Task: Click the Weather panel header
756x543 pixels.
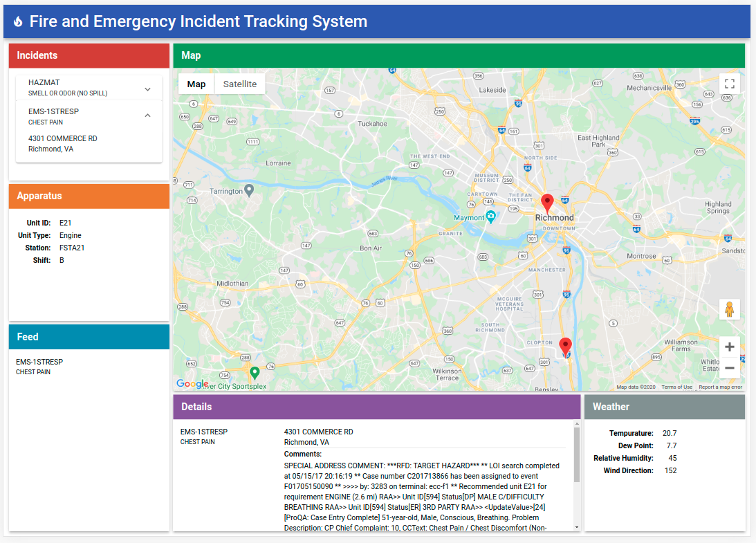Action: 665,407
